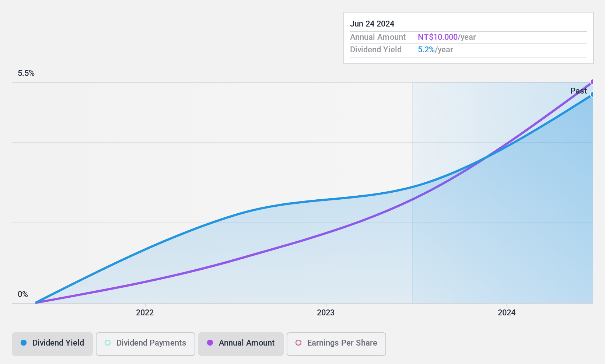Click the 2023 x-axis label
605x364 pixels.
(x=326, y=313)
